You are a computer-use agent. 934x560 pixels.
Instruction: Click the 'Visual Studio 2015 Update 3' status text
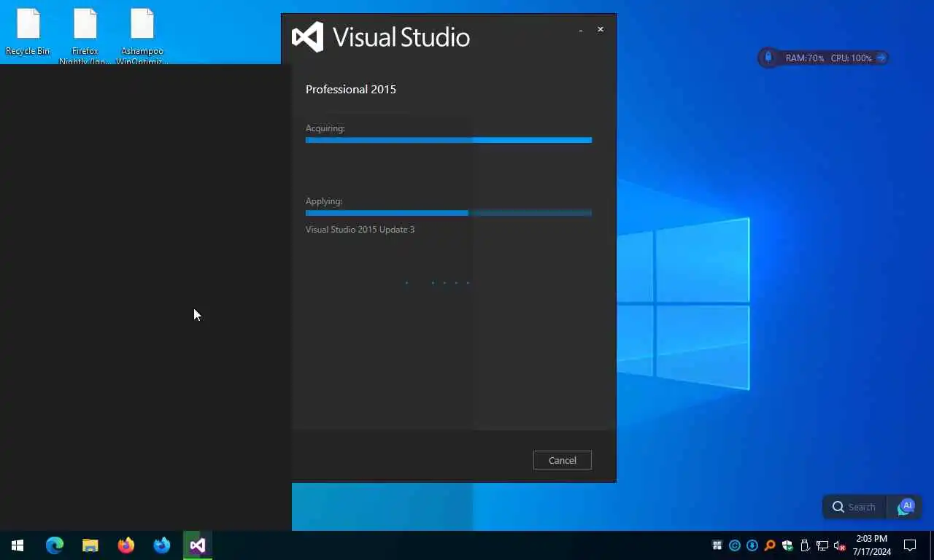[360, 230]
